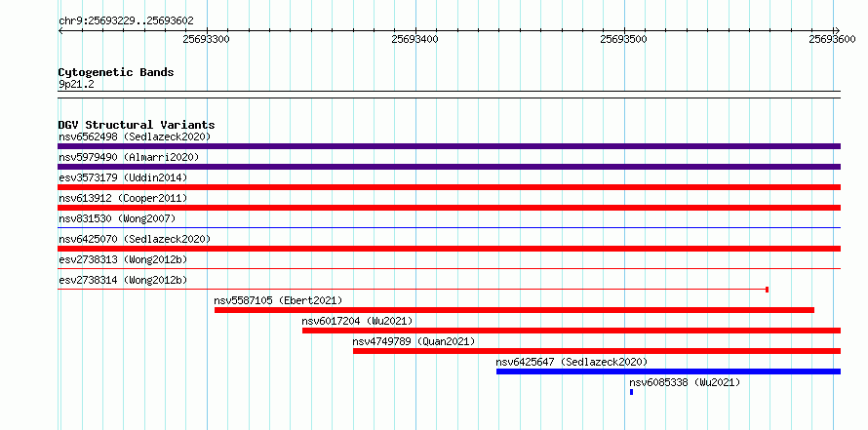Click the 9p21.2 cytogenetic band bar
This screenshot has width=868, height=430.
pos(449,95)
